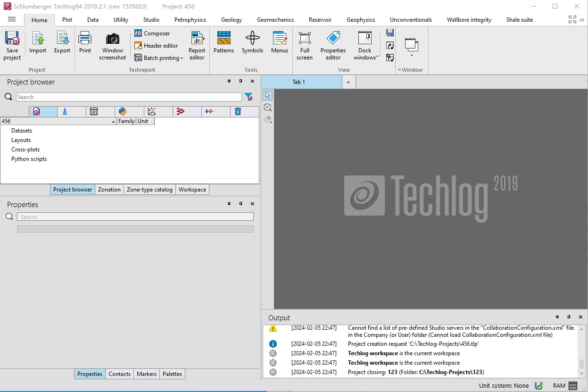Switch to the Workspace panel tab

(192, 190)
